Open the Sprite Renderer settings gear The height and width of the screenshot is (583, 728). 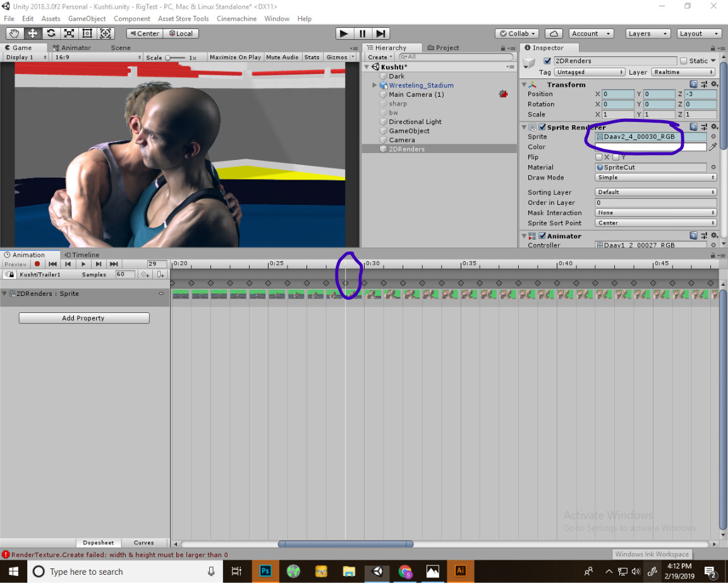[x=714, y=126]
